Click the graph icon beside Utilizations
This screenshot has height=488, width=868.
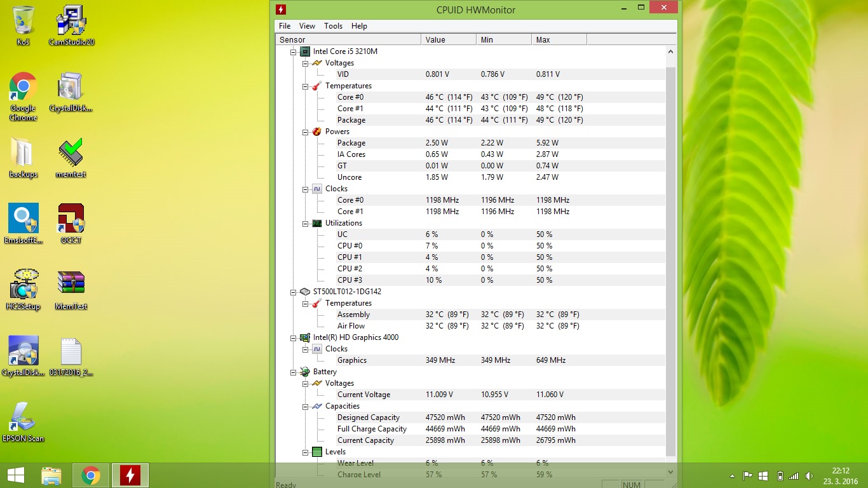(x=317, y=223)
